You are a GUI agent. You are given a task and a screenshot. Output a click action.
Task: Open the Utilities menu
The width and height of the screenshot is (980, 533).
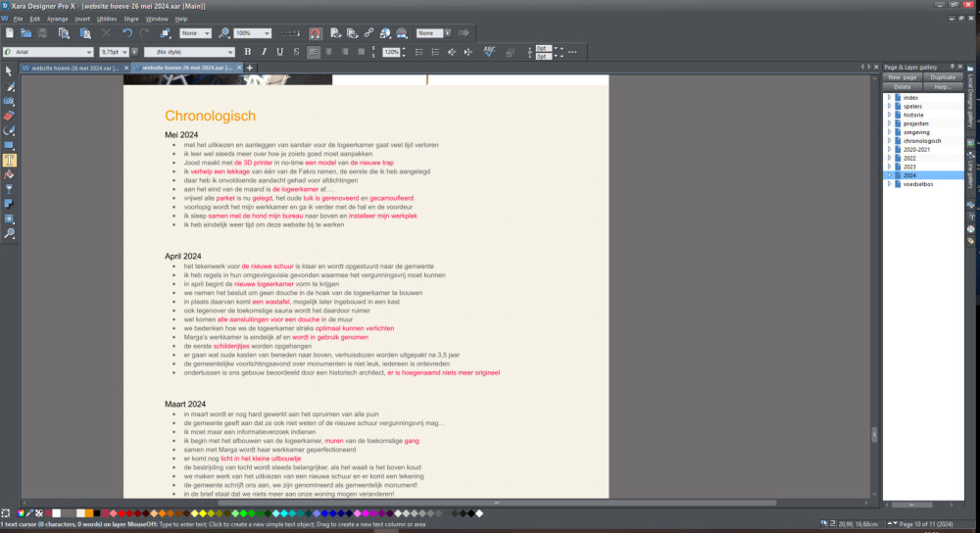pos(106,19)
